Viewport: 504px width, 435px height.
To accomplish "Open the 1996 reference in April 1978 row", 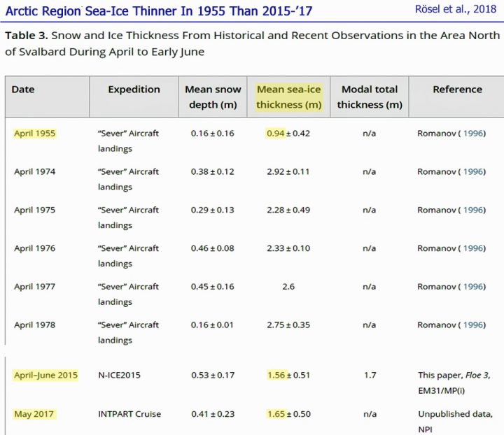I will [473, 325].
